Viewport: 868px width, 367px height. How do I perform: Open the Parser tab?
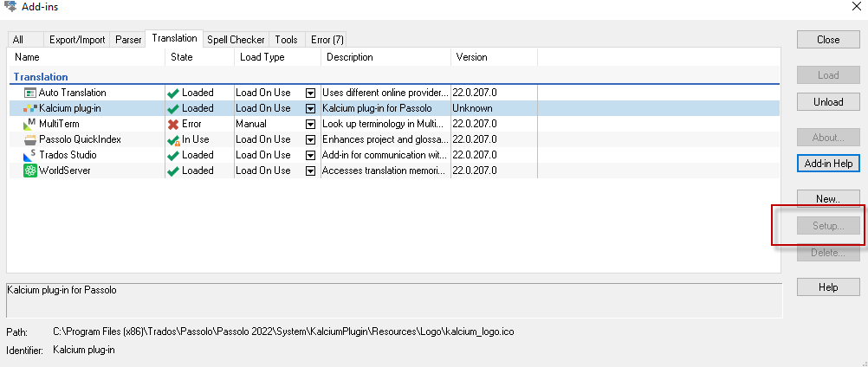(x=128, y=39)
